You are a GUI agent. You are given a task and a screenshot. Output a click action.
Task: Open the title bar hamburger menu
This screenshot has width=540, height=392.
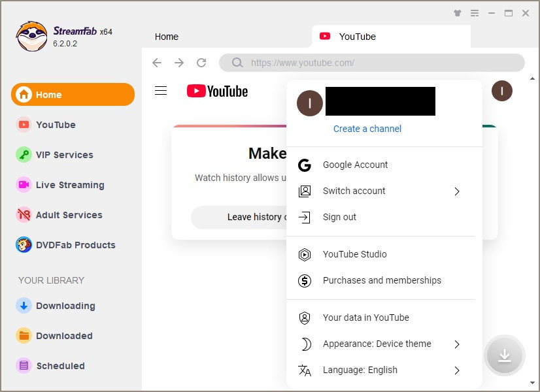475,13
